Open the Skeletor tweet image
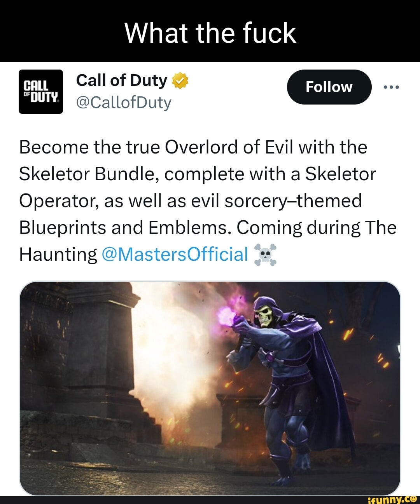The height and width of the screenshot is (504, 420). click(210, 388)
